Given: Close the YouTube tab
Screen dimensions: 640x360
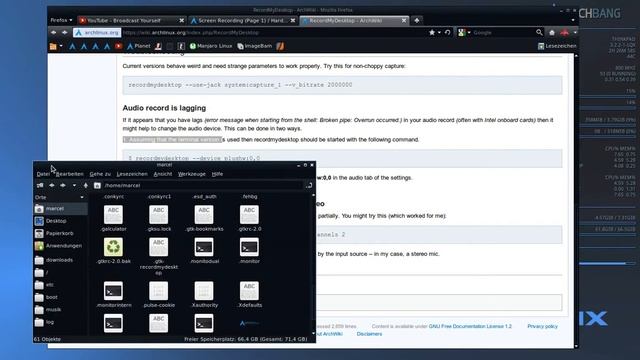Looking at the screenshot, I should click(x=182, y=20).
